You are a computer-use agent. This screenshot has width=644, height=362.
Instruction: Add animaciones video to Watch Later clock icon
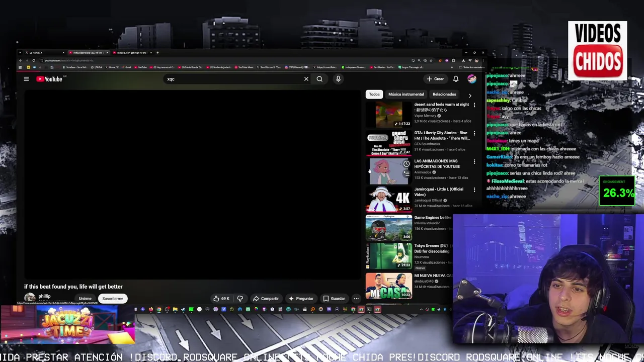pyautogui.click(x=407, y=164)
